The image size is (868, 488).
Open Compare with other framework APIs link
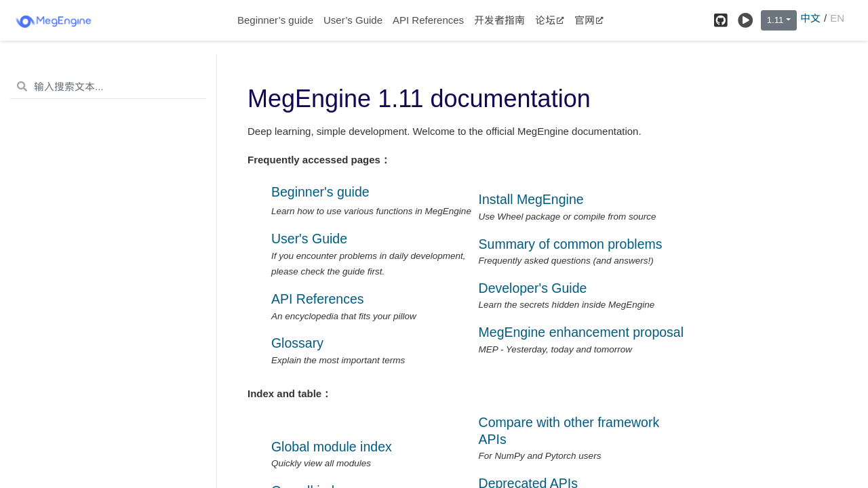[x=569, y=430]
